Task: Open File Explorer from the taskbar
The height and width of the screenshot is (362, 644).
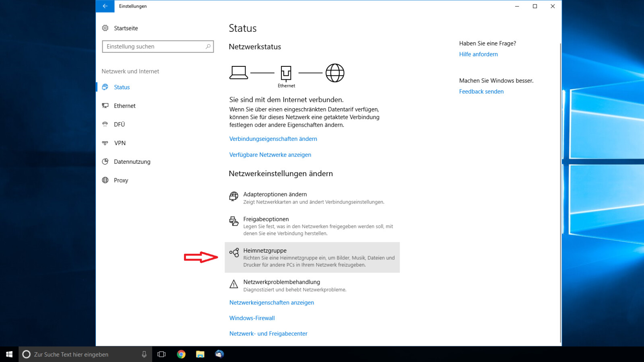Action: (x=200, y=354)
